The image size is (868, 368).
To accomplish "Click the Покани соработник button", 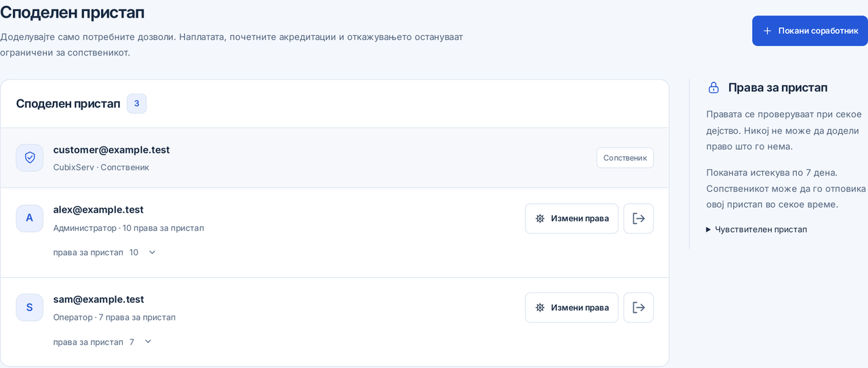I will pyautogui.click(x=810, y=31).
